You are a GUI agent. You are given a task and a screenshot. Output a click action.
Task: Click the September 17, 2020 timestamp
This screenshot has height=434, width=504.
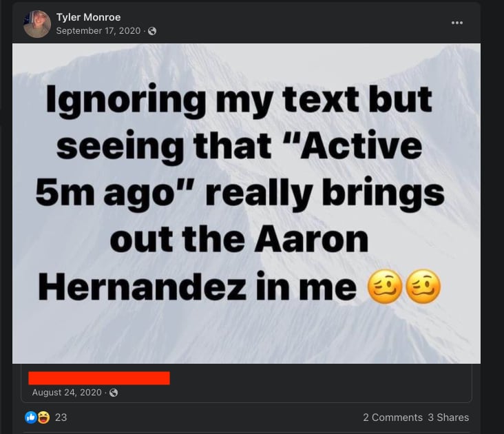point(98,31)
